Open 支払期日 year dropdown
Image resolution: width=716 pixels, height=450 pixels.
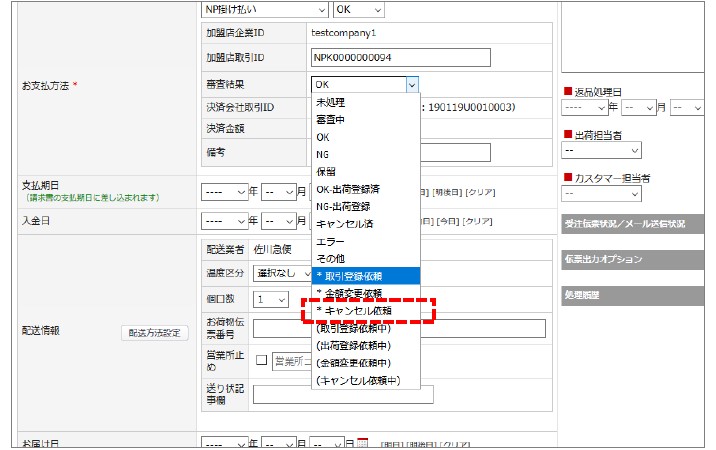pos(224,192)
